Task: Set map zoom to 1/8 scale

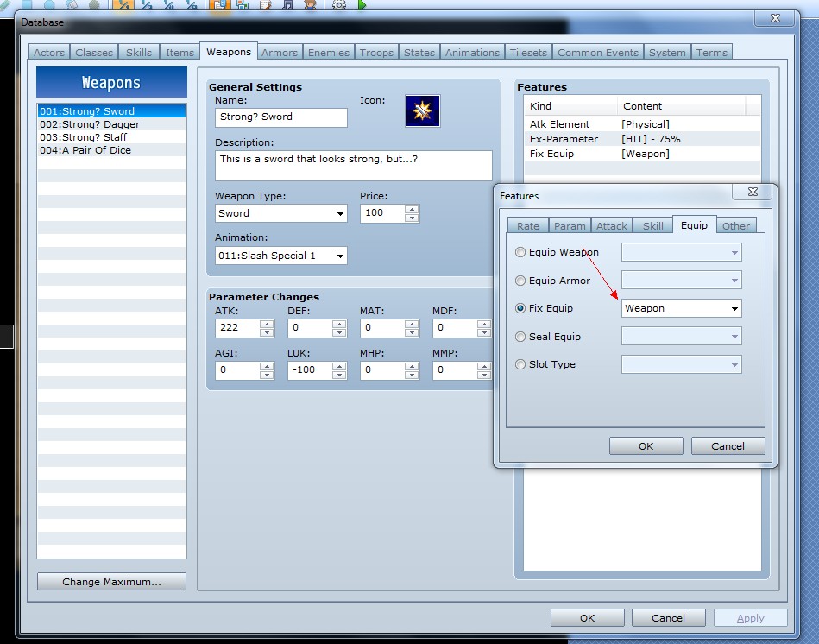Action: point(192,4)
